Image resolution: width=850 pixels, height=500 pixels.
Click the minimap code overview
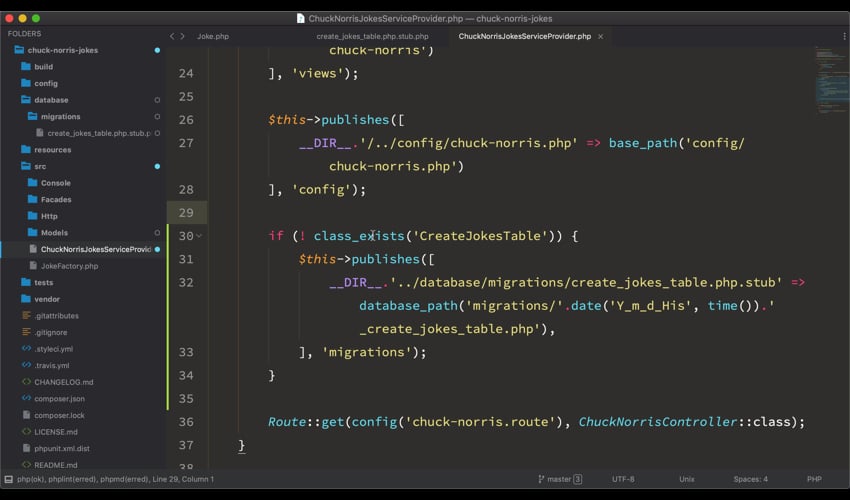[831, 81]
